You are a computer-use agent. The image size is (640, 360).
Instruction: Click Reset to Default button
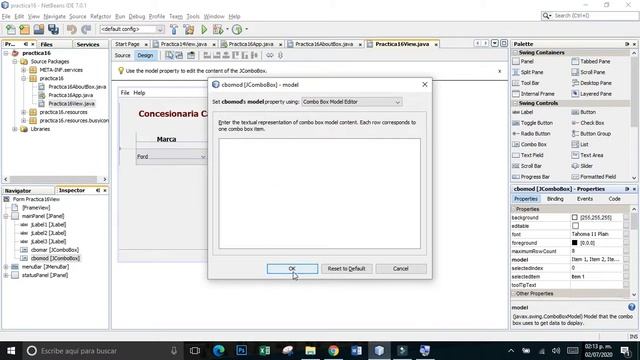point(346,269)
